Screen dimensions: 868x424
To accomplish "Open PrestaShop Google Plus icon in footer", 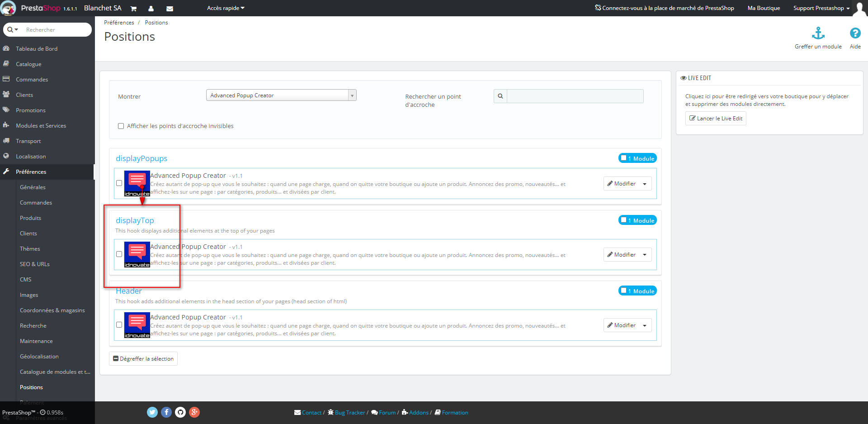I will coord(194,412).
